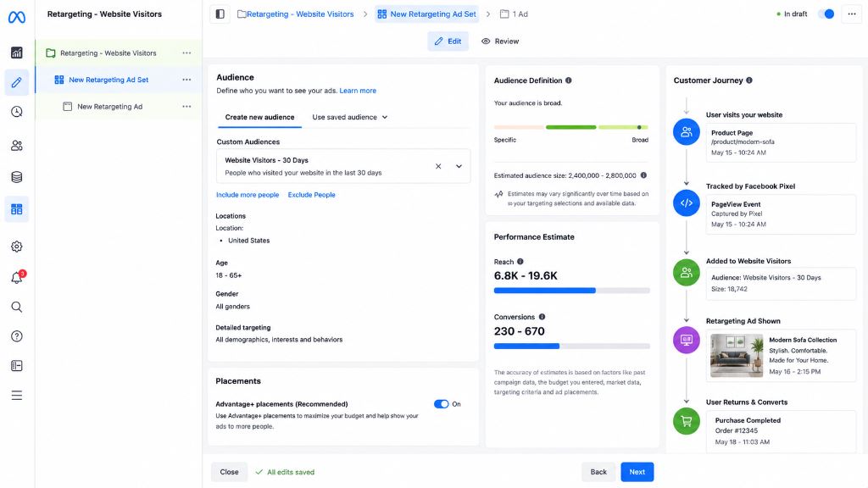
Task: Click the 'All genders' value
Action: (232, 307)
